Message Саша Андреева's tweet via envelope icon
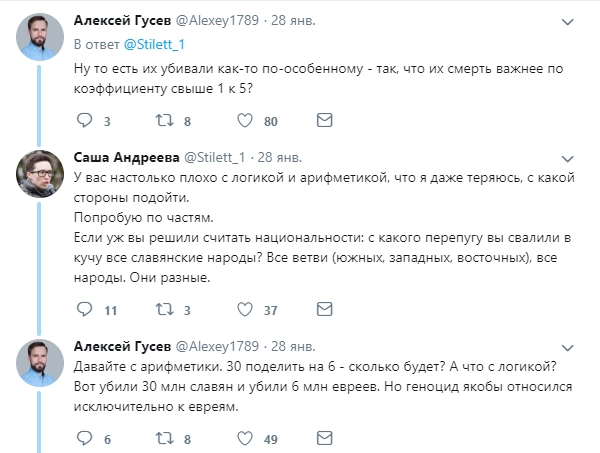This screenshot has height=453, width=600. (x=323, y=309)
